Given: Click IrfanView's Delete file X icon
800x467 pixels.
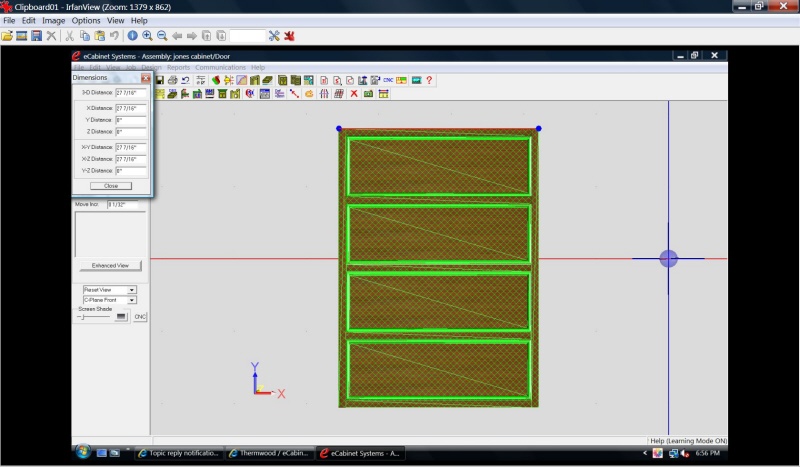Looking at the screenshot, I should [x=51, y=36].
